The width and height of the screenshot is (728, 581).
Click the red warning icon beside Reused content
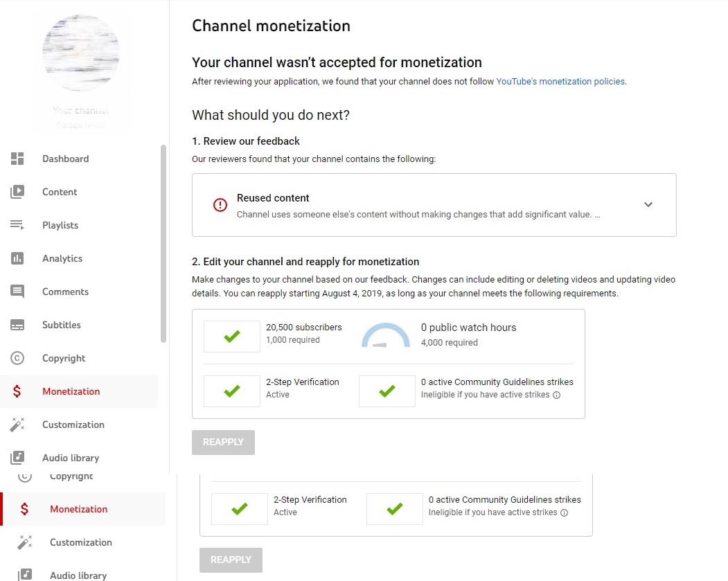pyautogui.click(x=220, y=205)
